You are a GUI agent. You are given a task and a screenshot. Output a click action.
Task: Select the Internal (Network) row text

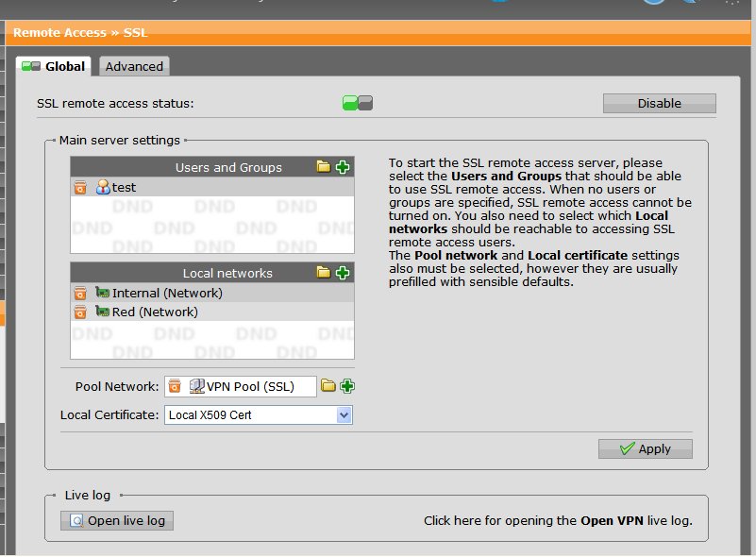point(167,294)
